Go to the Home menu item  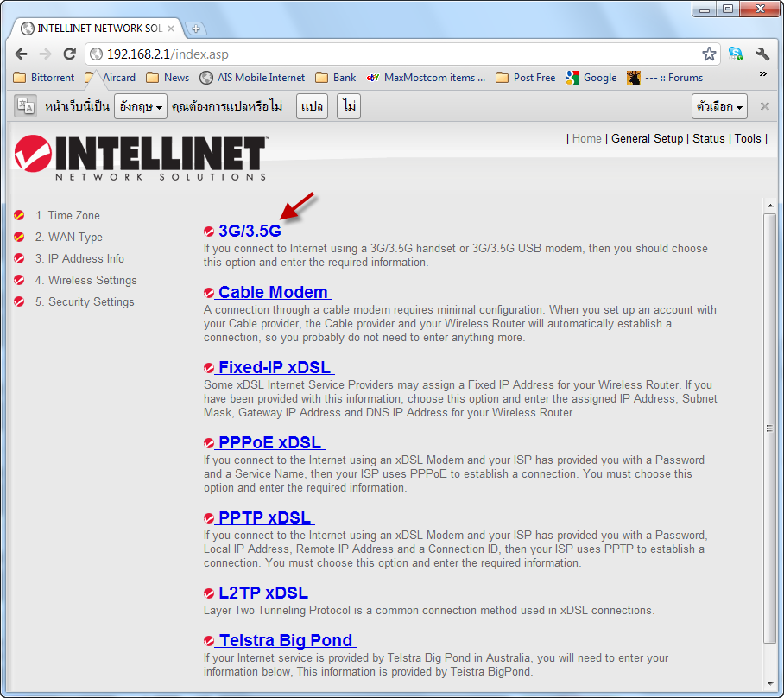point(586,138)
